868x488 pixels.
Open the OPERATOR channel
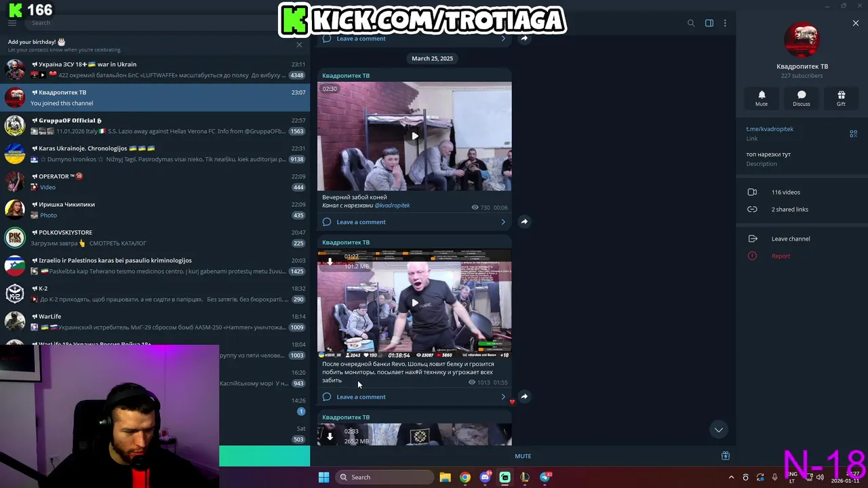click(x=155, y=182)
